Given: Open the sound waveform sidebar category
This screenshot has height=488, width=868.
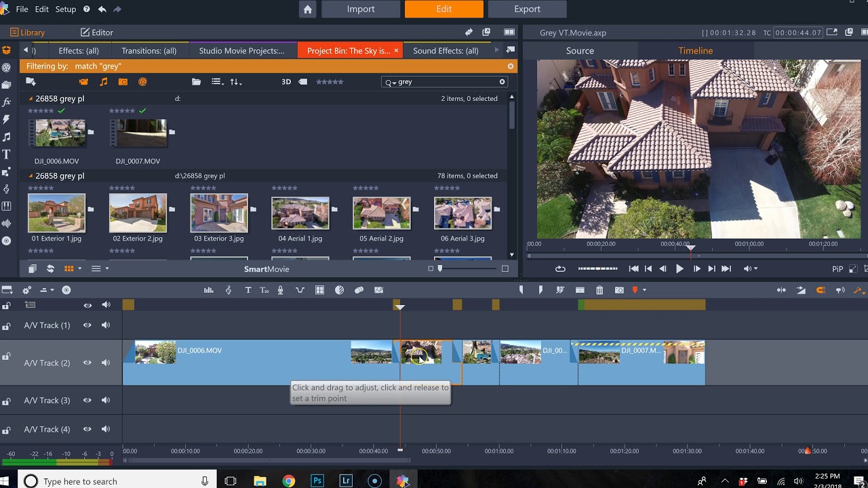Looking at the screenshot, I should coord(7,223).
